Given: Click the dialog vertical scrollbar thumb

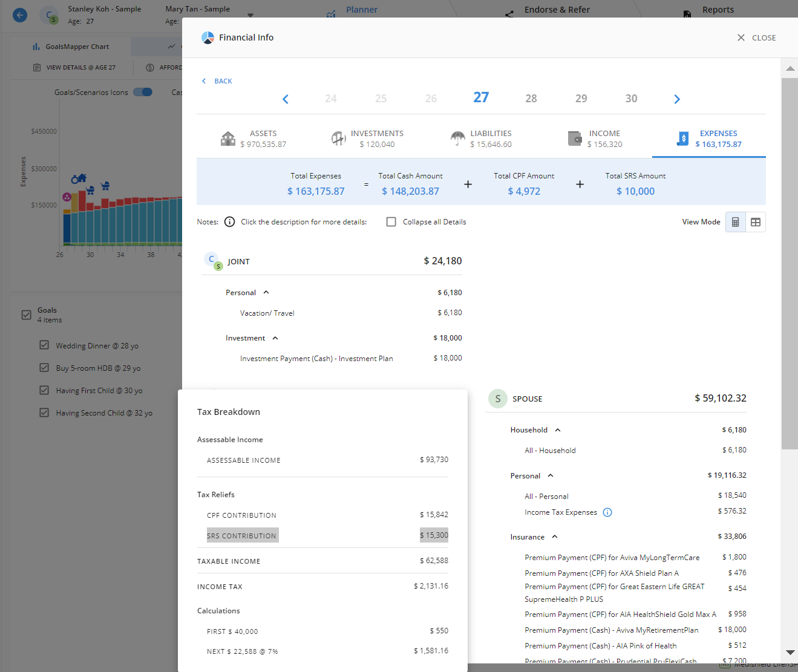Looking at the screenshot, I should click(790, 264).
